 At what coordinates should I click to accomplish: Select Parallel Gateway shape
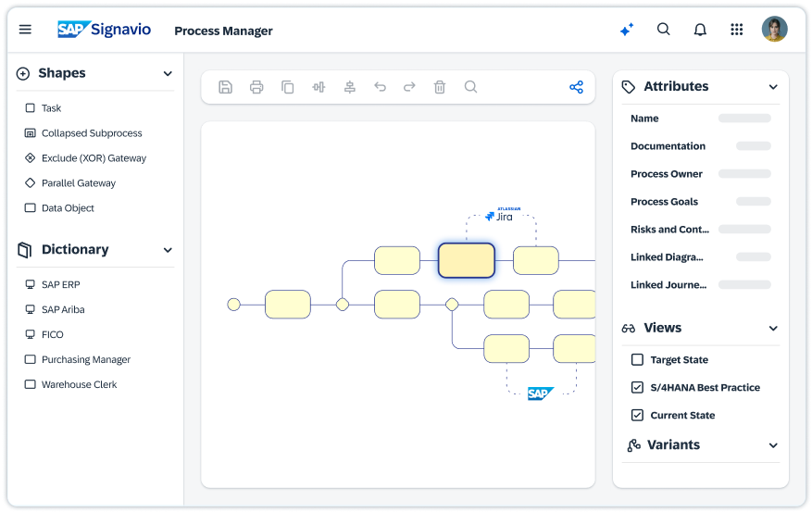(x=78, y=183)
